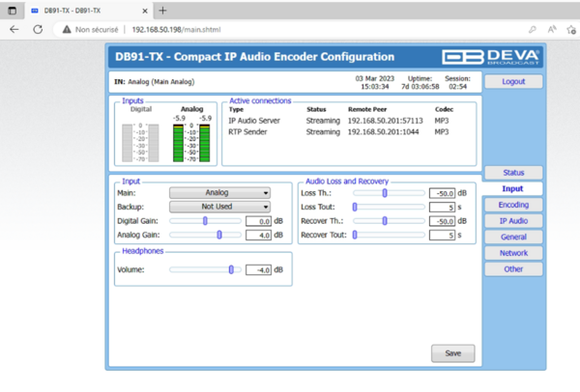Screen dimensions: 580x392
Task: Click the Codec column header
Action: tap(444, 109)
